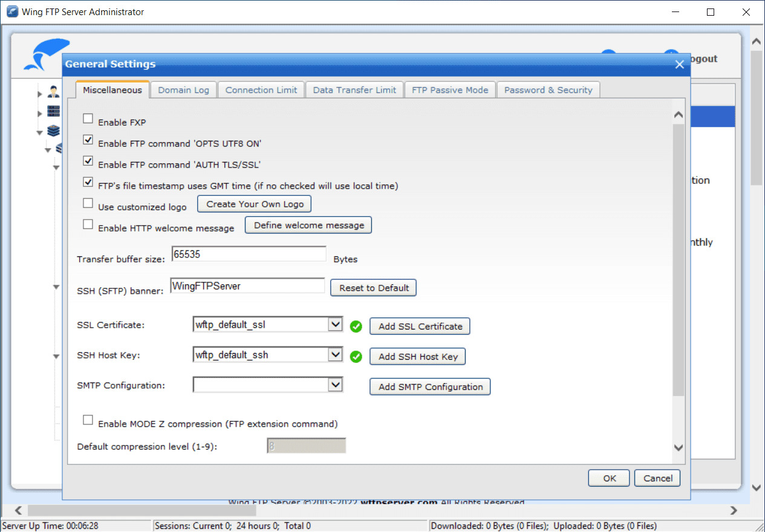Click 'SMTP Configuration:' label
Image resolution: width=765 pixels, height=532 pixels.
[121, 385]
